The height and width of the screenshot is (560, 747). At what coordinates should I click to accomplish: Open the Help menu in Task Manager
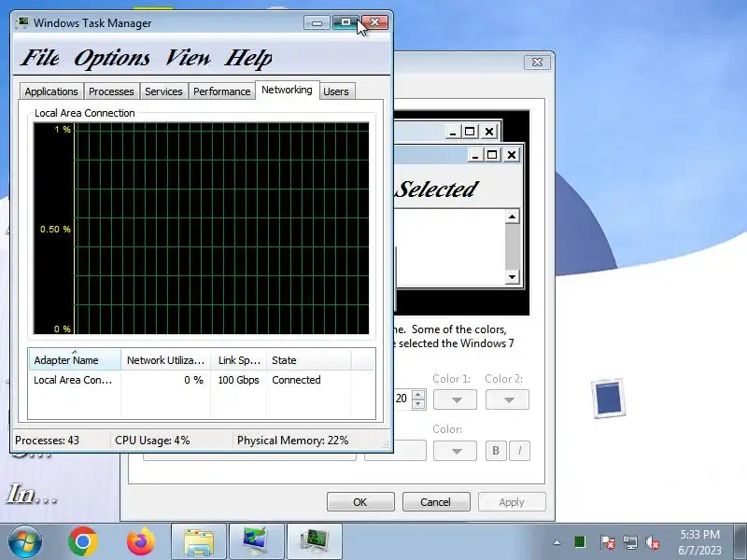(x=248, y=58)
